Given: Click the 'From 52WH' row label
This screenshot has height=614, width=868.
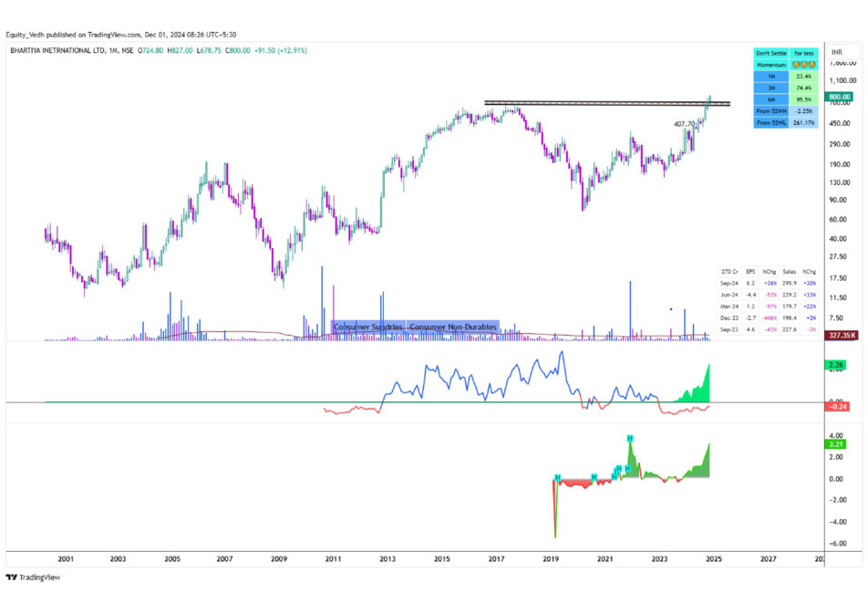Looking at the screenshot, I should [x=771, y=111].
